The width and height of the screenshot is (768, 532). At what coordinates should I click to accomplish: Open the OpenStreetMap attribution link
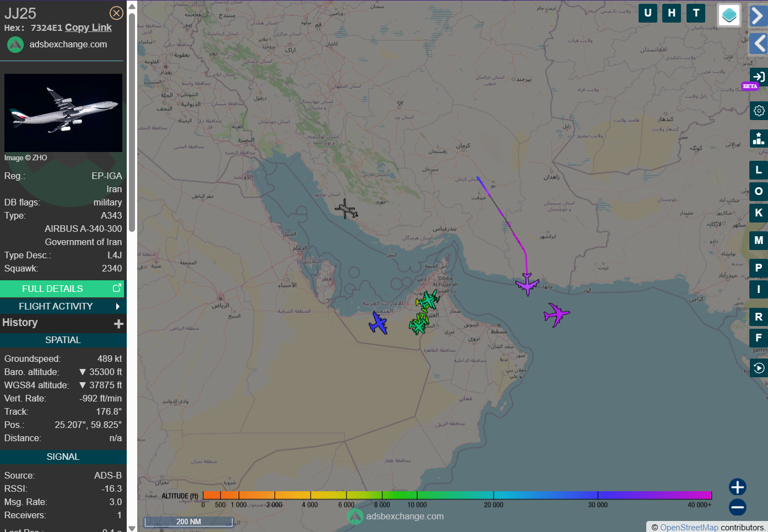point(689,527)
